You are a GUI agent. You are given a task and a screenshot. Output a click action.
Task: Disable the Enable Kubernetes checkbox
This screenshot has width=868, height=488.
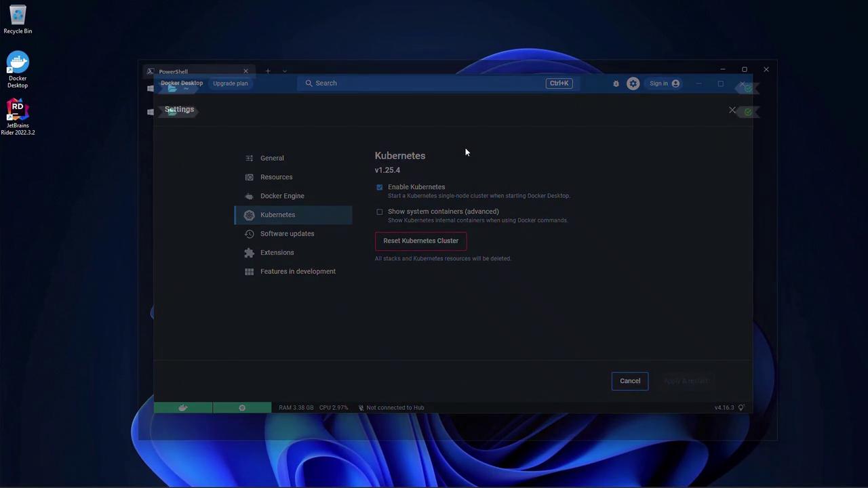pos(380,187)
